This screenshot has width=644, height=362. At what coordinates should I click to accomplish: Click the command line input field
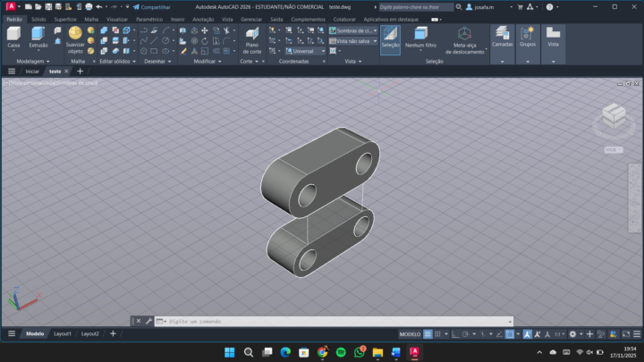pos(331,321)
